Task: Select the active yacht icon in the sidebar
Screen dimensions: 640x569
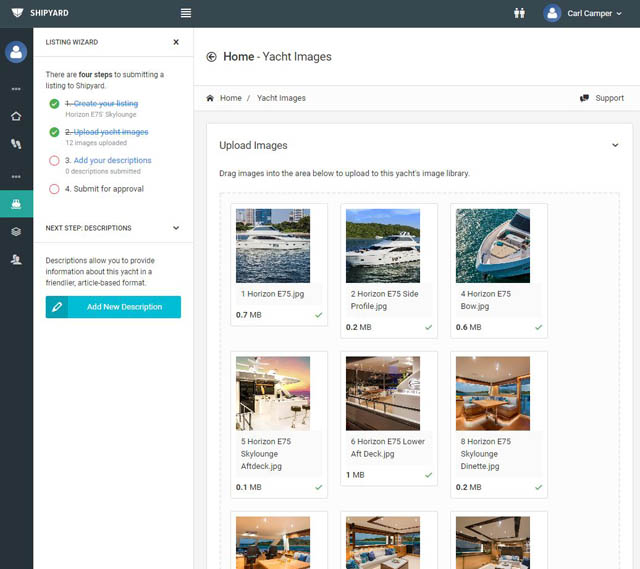Action: pyautogui.click(x=16, y=203)
